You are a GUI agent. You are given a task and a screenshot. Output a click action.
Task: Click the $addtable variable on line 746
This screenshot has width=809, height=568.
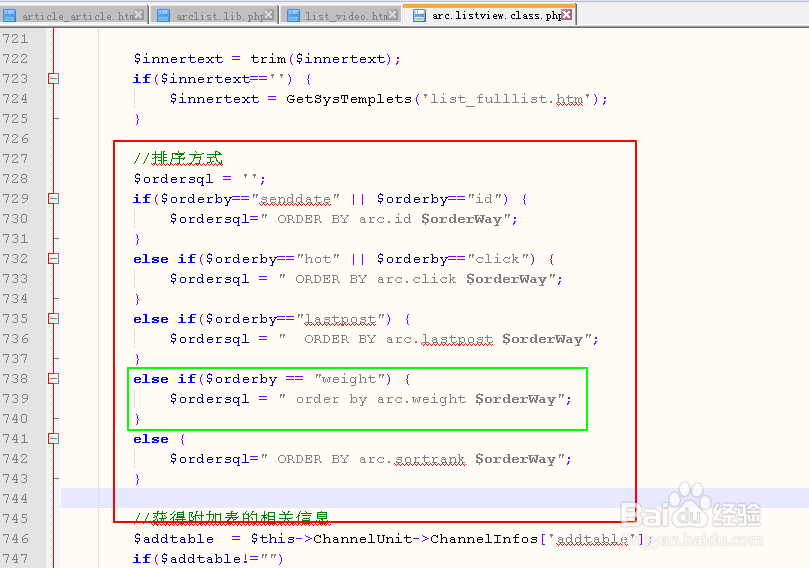click(x=173, y=539)
